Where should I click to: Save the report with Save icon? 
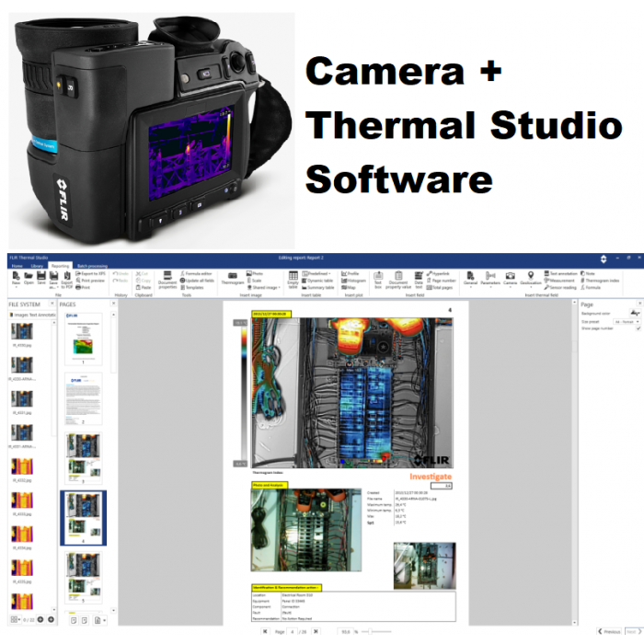[x=41, y=276]
